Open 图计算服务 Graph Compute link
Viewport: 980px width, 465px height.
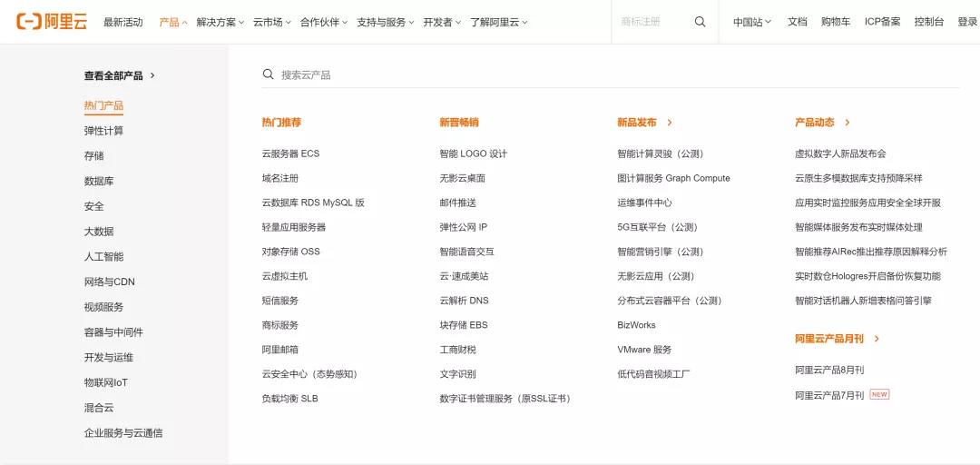(x=673, y=178)
